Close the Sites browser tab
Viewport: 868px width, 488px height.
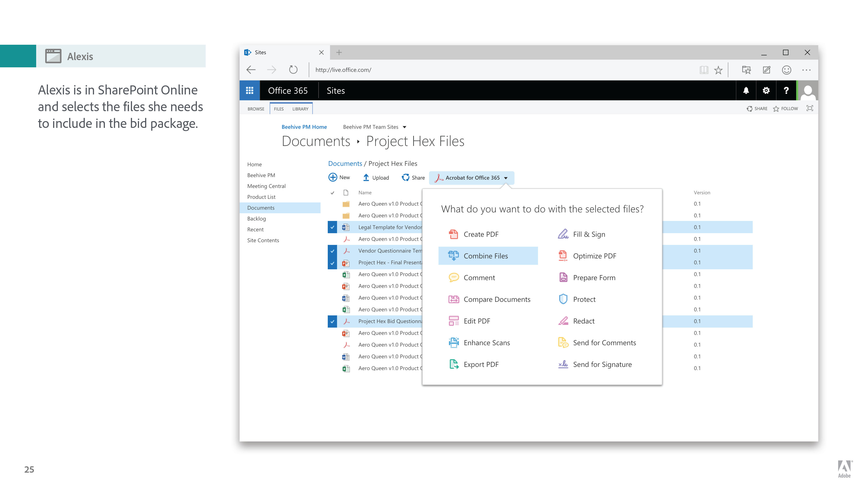coord(321,52)
